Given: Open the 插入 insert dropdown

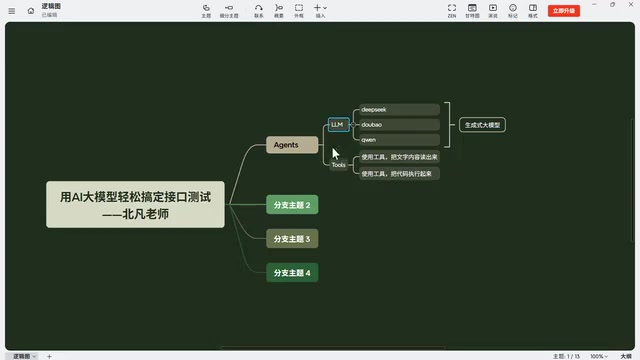Looking at the screenshot, I should click(320, 11).
